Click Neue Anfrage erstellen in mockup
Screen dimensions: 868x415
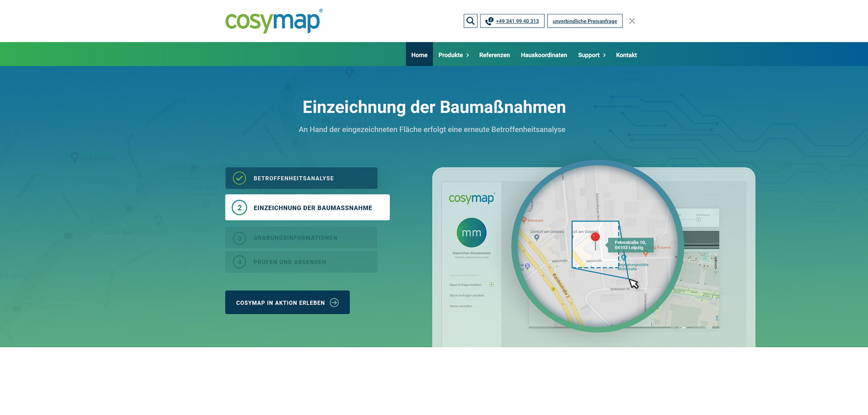tap(465, 285)
